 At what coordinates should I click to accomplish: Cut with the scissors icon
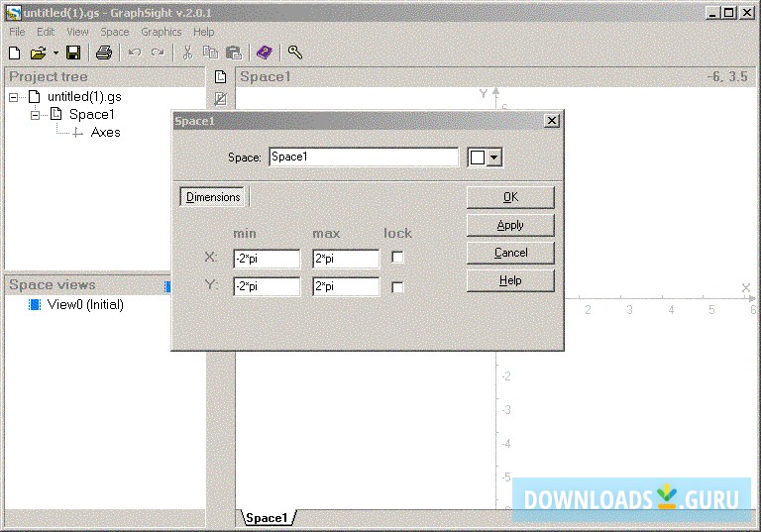[x=187, y=53]
